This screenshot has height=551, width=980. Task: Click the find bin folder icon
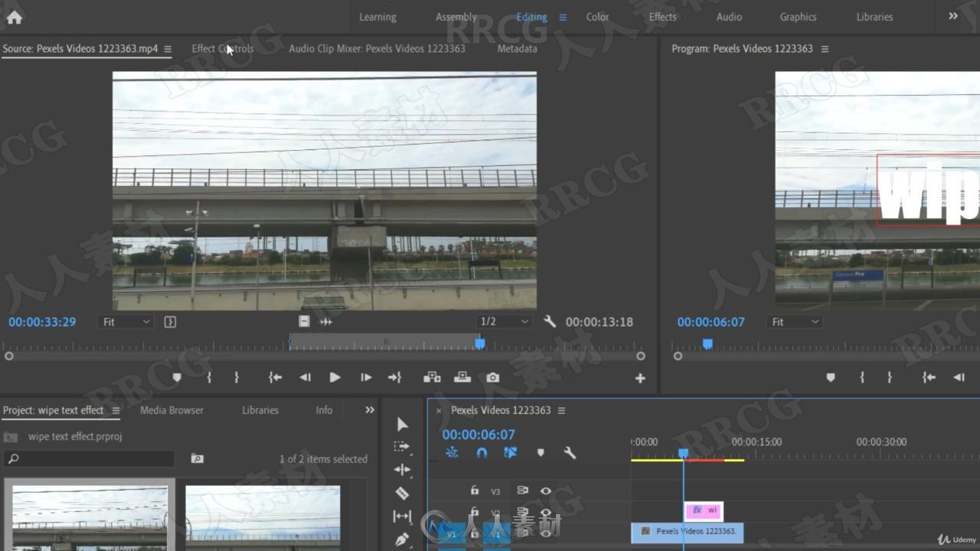pyautogui.click(x=198, y=459)
